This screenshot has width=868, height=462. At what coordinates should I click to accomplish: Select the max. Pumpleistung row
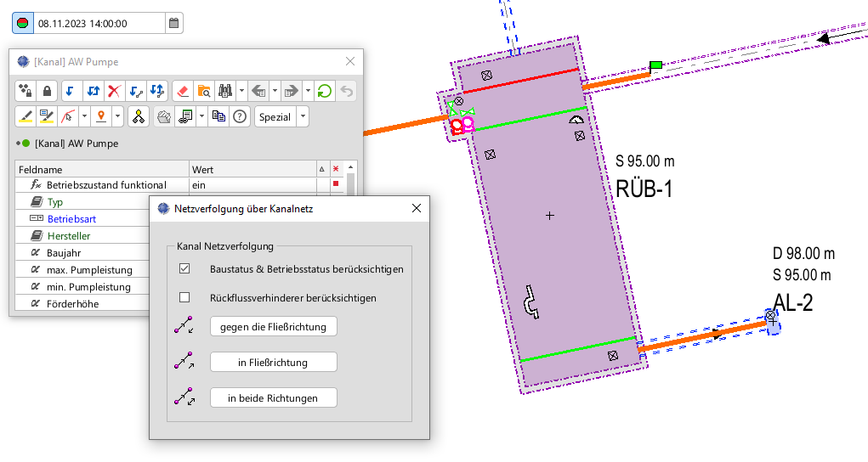point(82,270)
